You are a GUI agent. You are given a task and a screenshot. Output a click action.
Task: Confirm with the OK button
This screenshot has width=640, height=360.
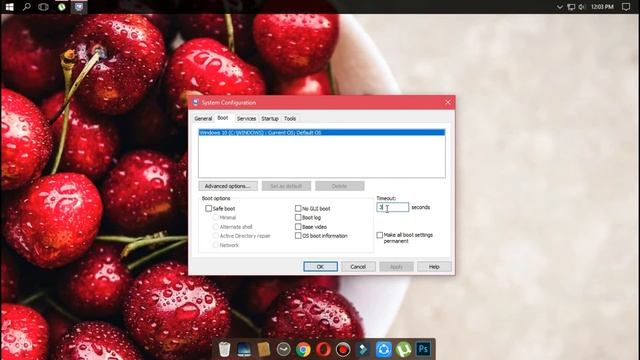point(320,267)
